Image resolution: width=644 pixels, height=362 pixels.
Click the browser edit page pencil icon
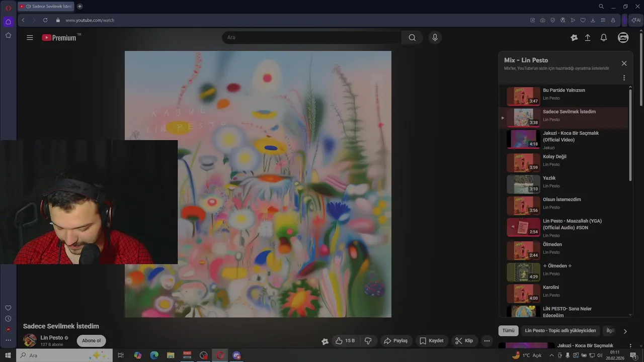[532, 20]
